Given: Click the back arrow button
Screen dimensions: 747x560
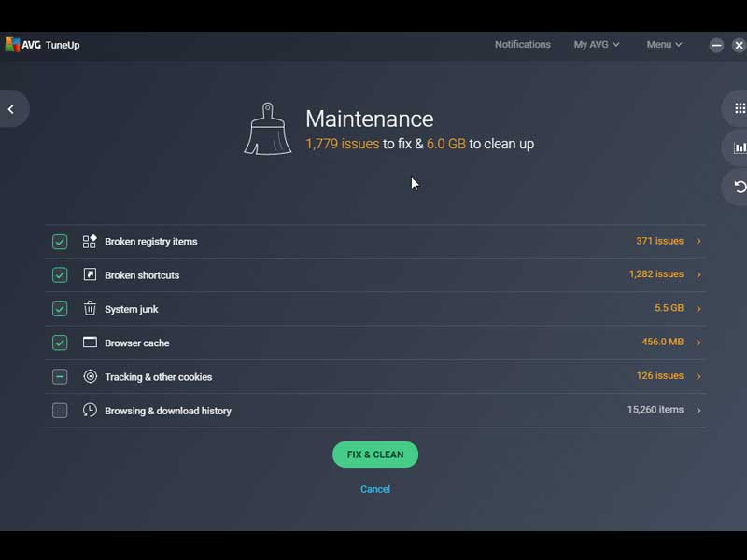Looking at the screenshot, I should [x=11, y=109].
